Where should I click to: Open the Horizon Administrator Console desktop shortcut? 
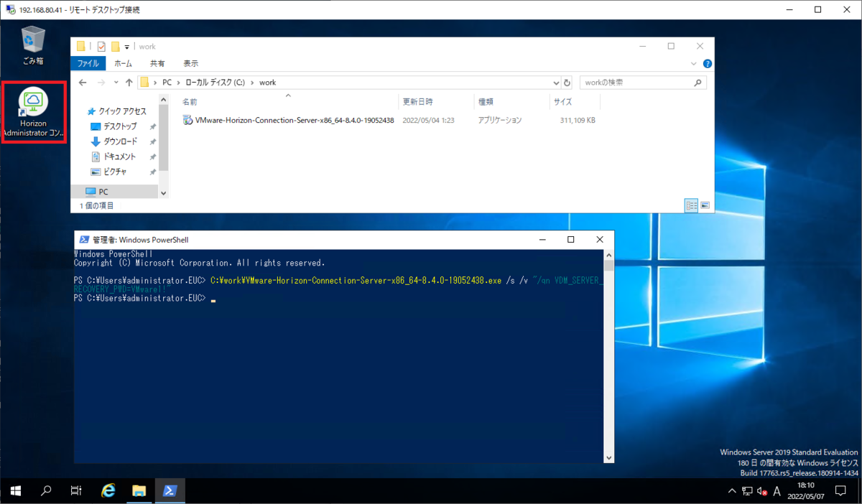33,113
